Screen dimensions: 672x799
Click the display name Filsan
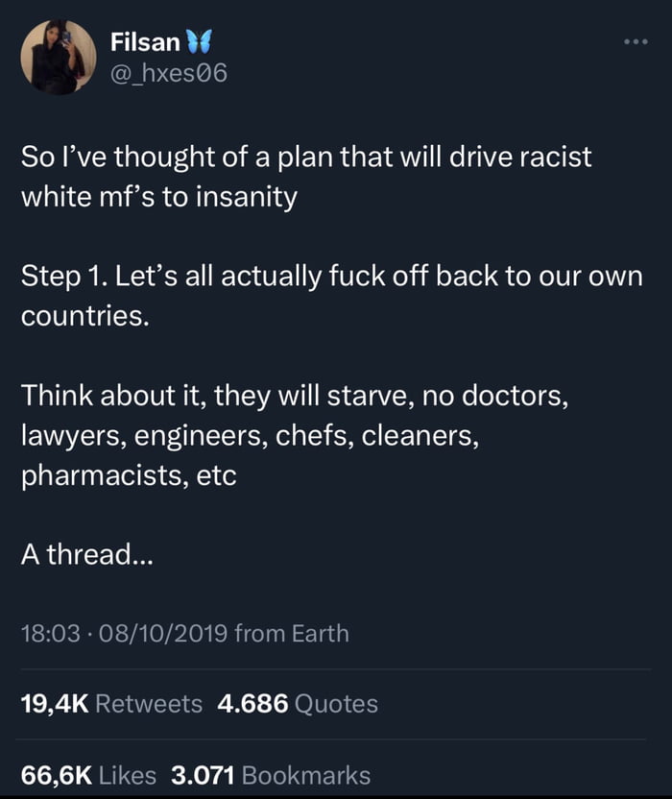[x=145, y=43]
